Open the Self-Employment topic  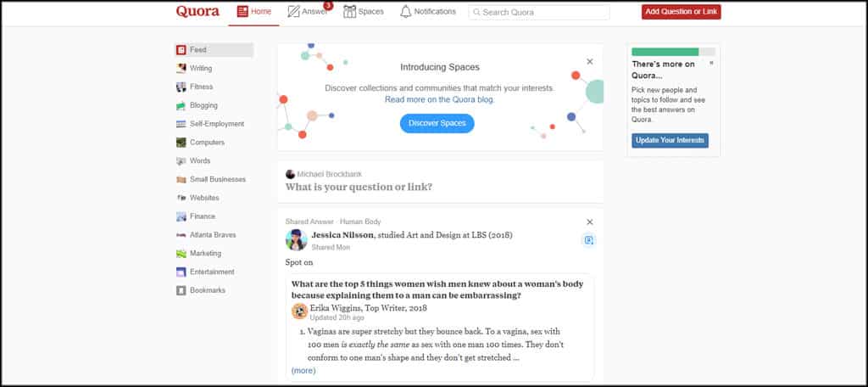[x=217, y=124]
